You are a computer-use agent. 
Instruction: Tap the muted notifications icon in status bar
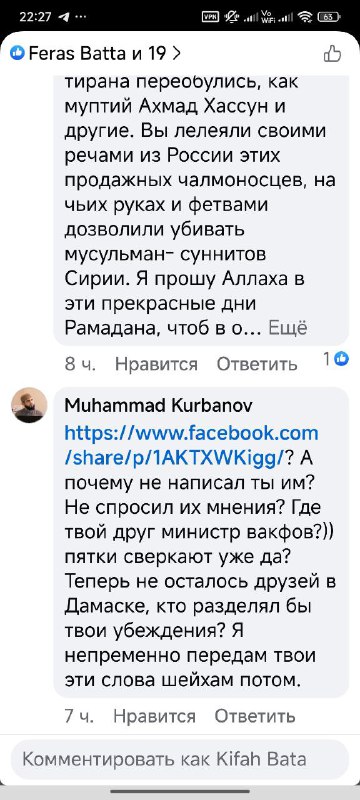(232, 17)
